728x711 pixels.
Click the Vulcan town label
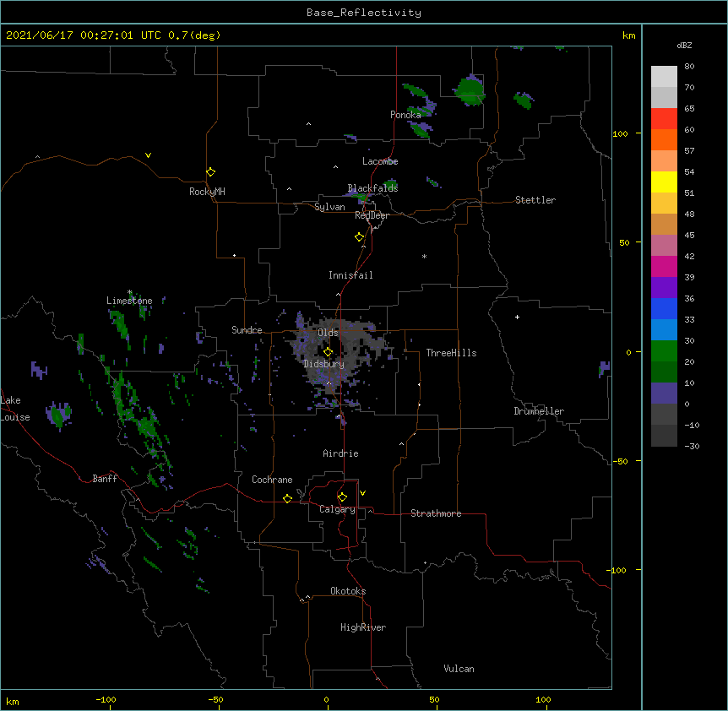pyautogui.click(x=459, y=669)
